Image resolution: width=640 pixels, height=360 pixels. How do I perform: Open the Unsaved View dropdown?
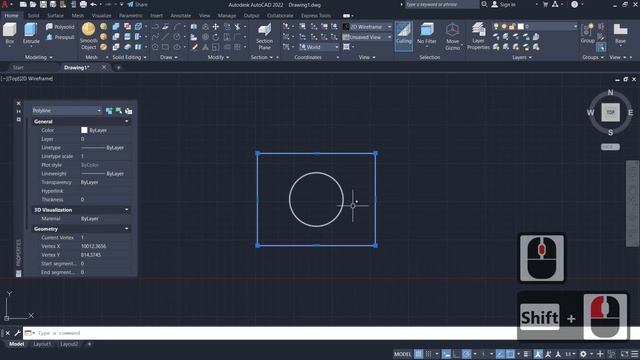(x=367, y=37)
